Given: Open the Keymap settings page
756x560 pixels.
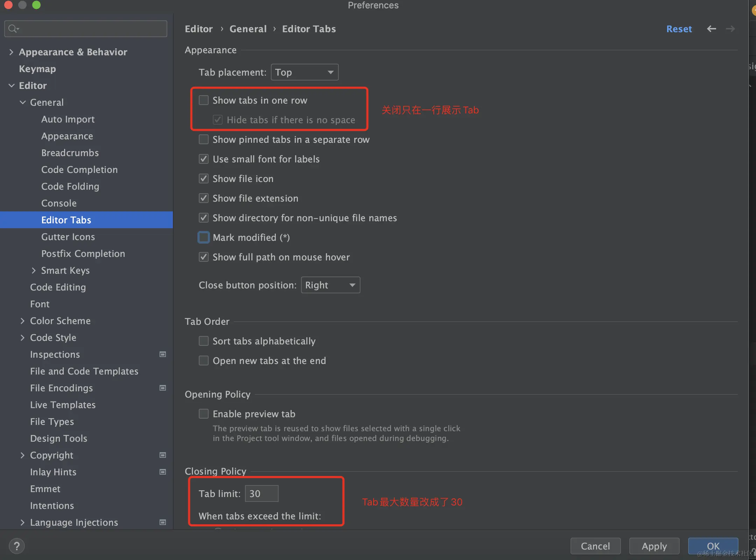Looking at the screenshot, I should coord(37,69).
